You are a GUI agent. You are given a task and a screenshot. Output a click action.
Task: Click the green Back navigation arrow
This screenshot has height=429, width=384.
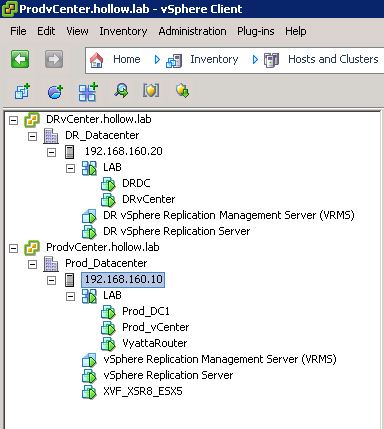point(20,59)
